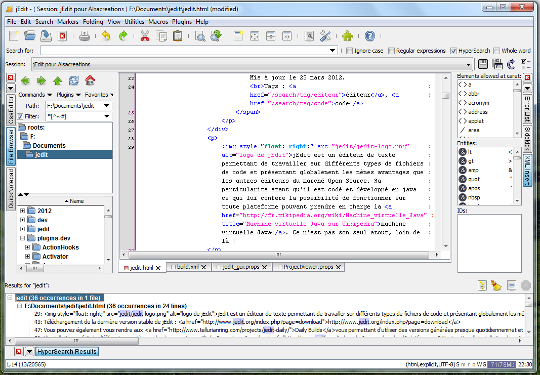Click the red Close buffer toolbar icon
This screenshot has height=375, width=540.
pos(62,36)
